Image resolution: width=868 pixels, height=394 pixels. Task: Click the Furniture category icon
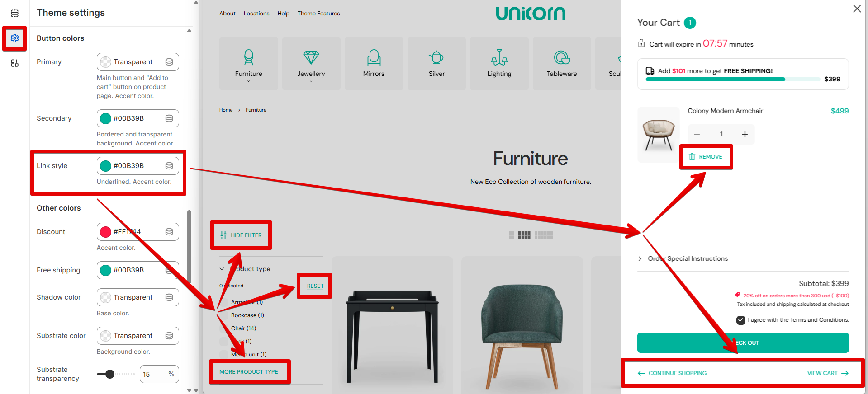[x=248, y=58]
